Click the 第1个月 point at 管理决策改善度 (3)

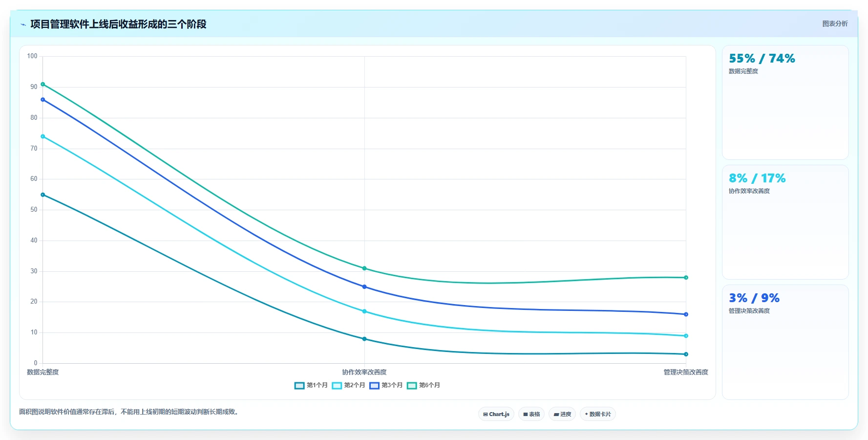pos(686,354)
